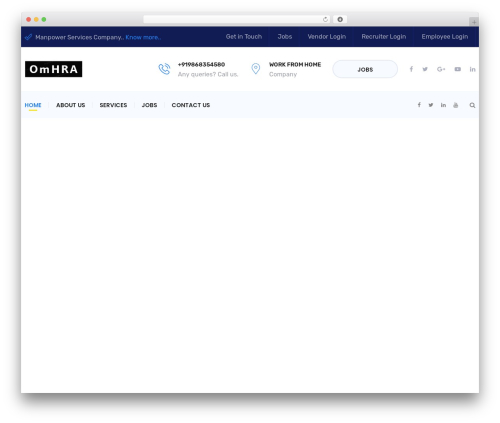
Task: Click phone number +919868354580
Action: 201,64
